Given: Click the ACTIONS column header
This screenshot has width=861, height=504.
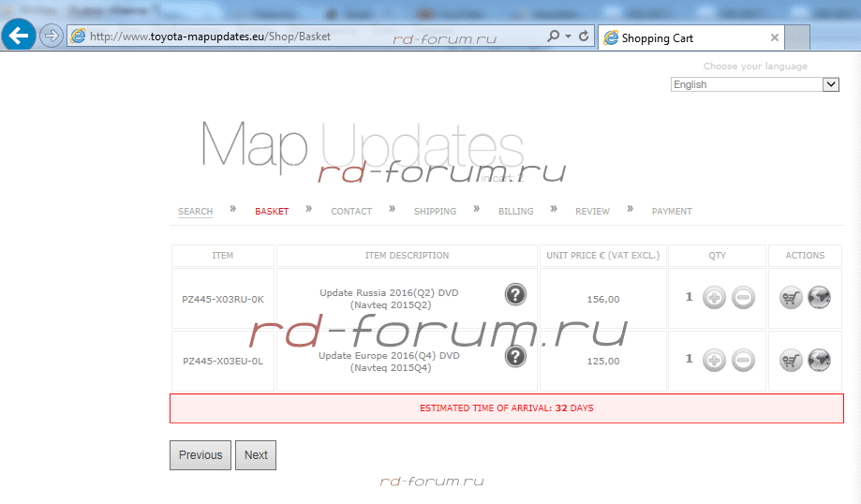Looking at the screenshot, I should point(805,256).
